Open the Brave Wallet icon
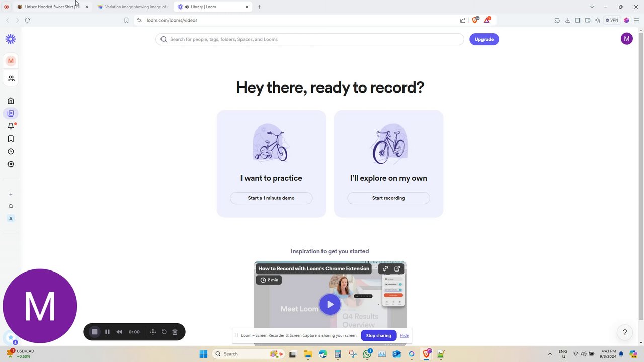Viewport: 644px width, 362px height. (x=588, y=20)
